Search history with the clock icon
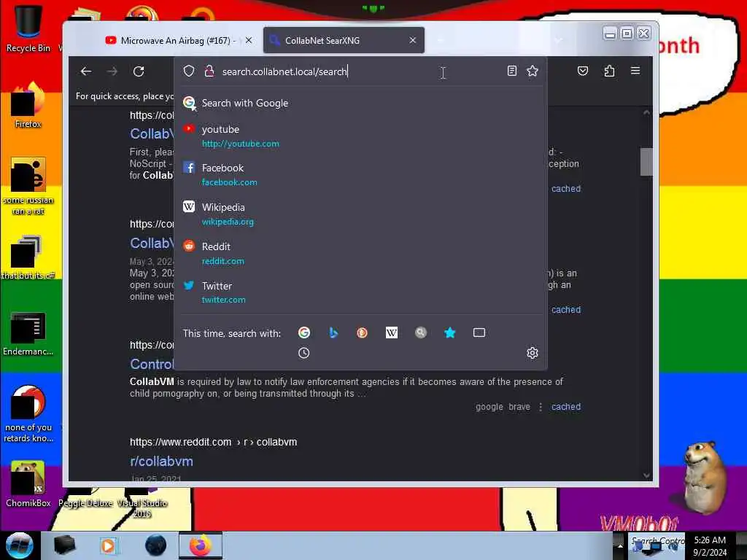The width and height of the screenshot is (747, 560). coord(304,353)
